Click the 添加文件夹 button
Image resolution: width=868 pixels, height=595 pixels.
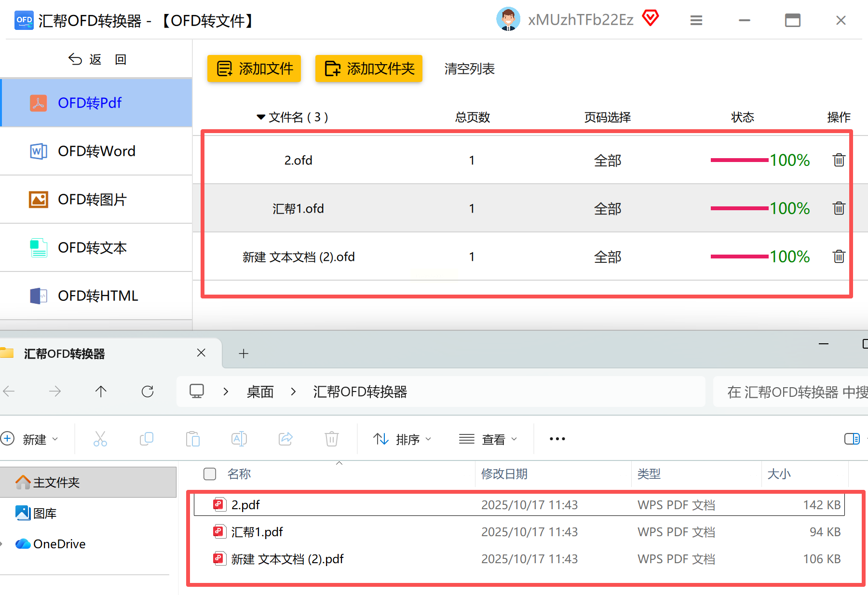(369, 68)
